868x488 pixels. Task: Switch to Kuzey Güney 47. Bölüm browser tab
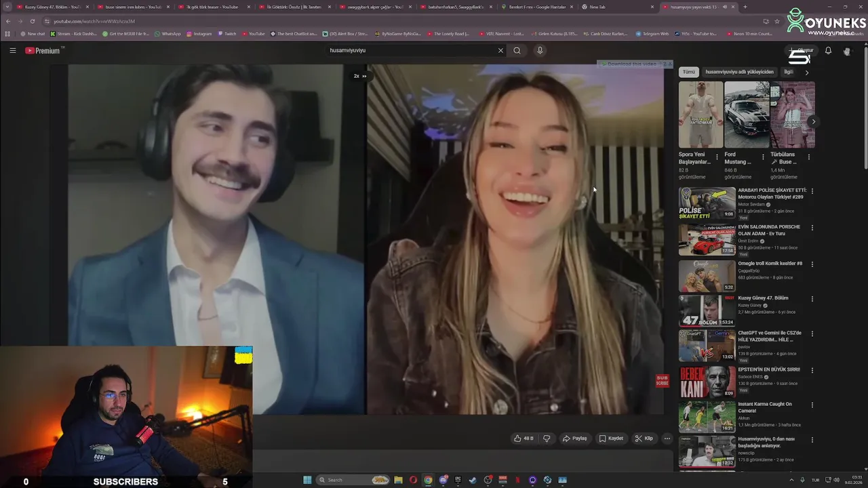[53, 7]
